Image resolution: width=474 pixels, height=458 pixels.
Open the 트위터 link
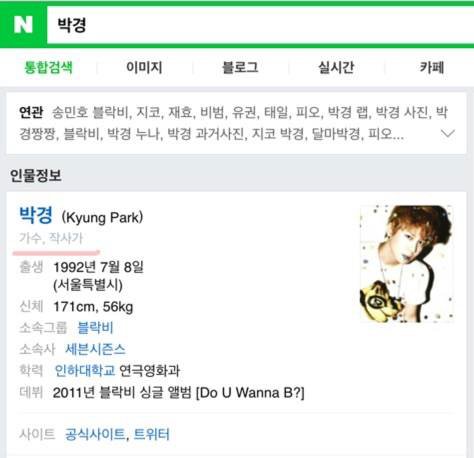pos(152,434)
